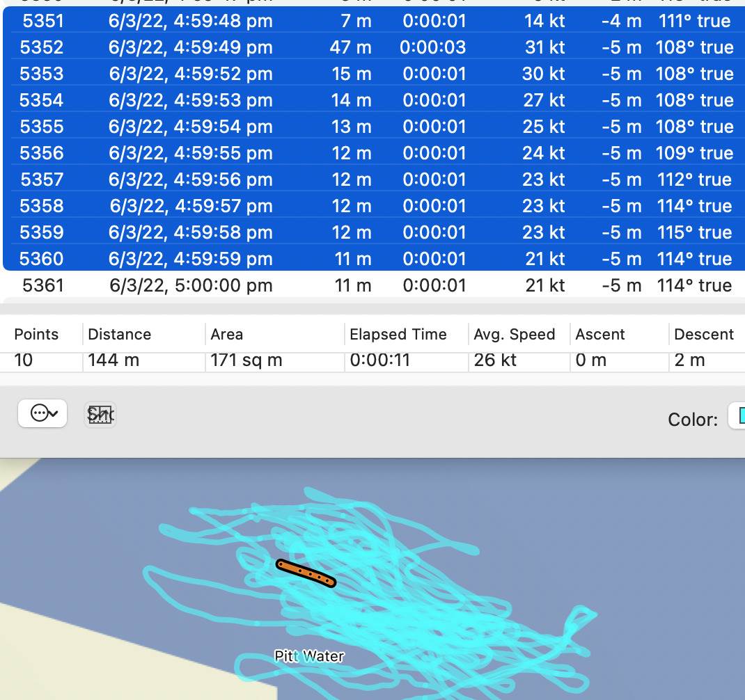Open the track Color swatch
The height and width of the screenshot is (700, 745).
tap(737, 415)
